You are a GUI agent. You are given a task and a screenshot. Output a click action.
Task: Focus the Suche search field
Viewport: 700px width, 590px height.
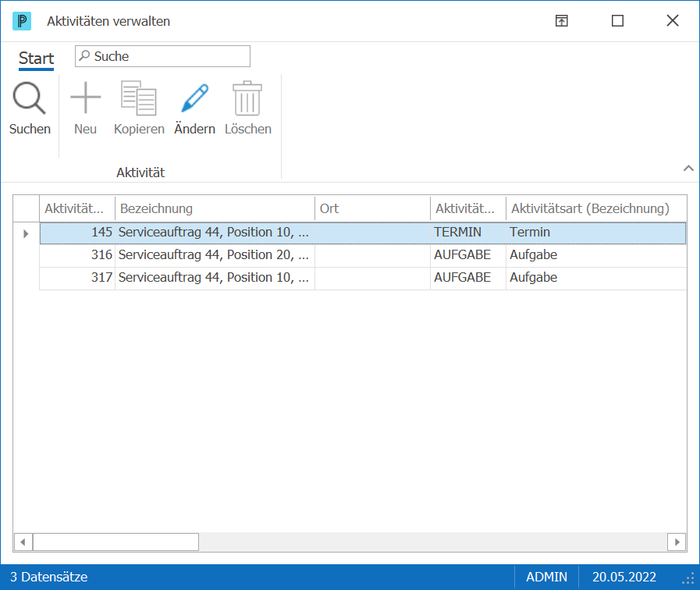pos(162,56)
